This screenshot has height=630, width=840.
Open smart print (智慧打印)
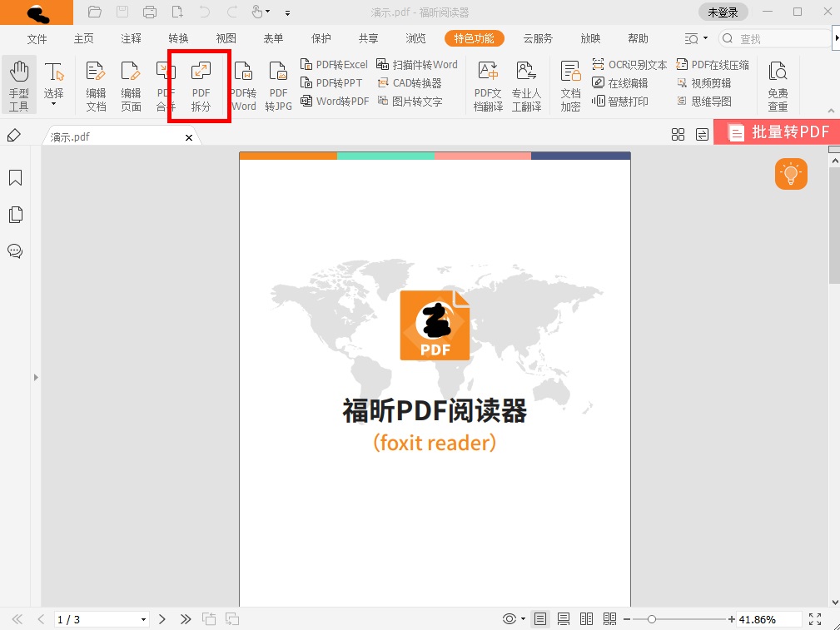click(620, 102)
